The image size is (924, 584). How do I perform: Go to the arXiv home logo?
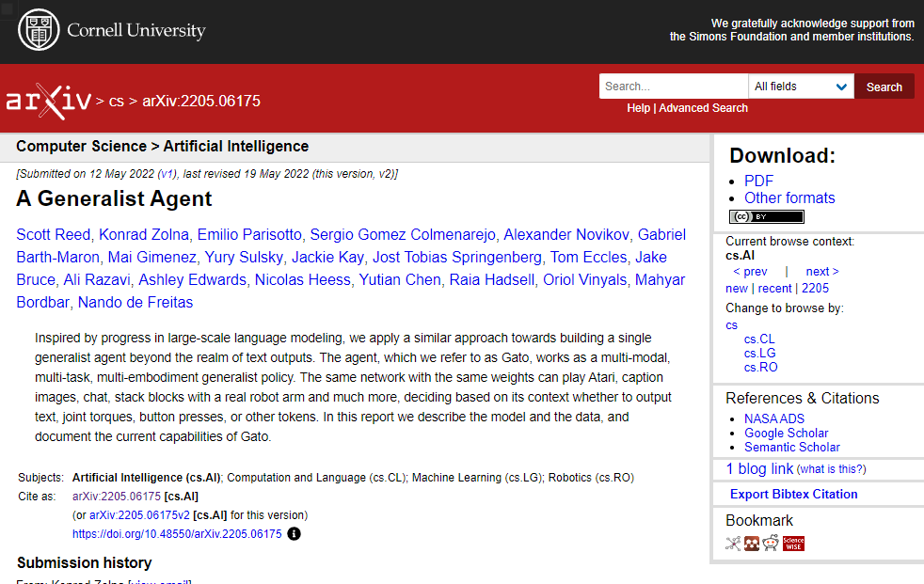point(49,101)
